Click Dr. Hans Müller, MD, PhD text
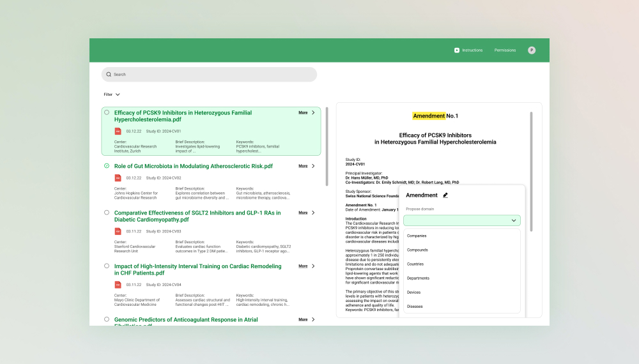This screenshot has height=364, width=639. (x=367, y=178)
